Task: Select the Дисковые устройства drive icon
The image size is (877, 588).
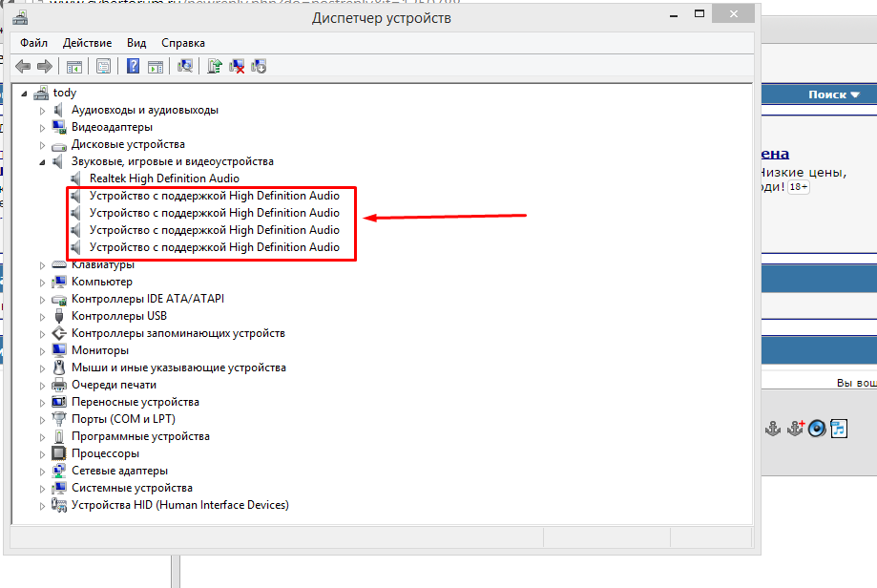Action: (x=59, y=146)
